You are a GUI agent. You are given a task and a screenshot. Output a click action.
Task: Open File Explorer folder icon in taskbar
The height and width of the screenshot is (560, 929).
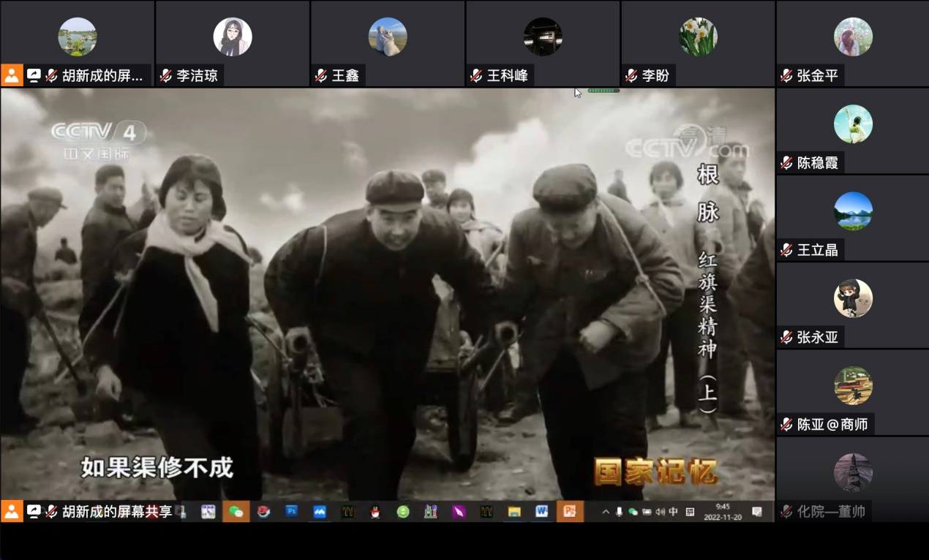pos(514,512)
